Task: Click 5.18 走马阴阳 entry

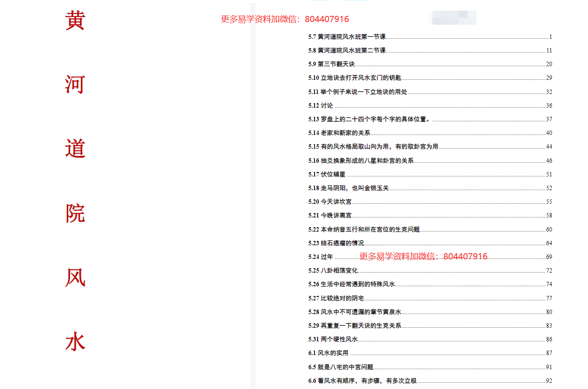Action: (348, 188)
